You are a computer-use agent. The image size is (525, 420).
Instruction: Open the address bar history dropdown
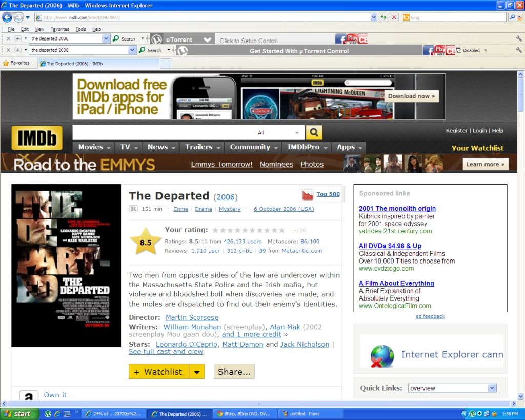[x=374, y=17]
